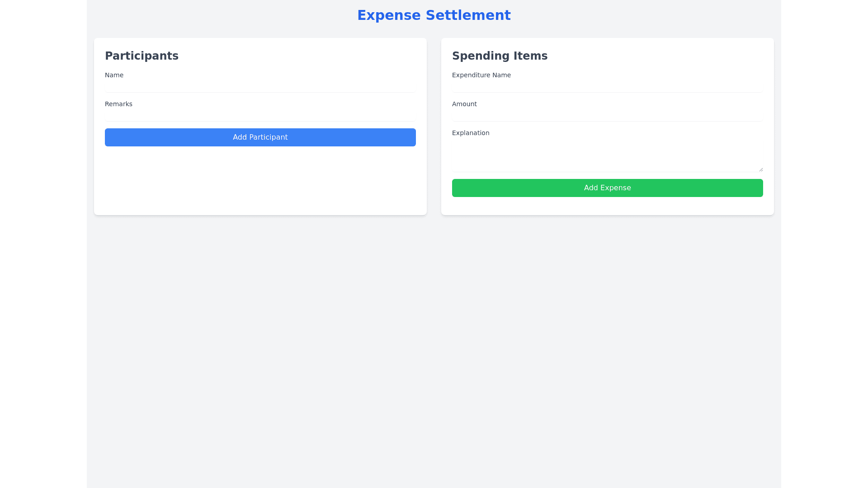
Task: Click inside the Explanation text area
Action: pyautogui.click(x=607, y=155)
